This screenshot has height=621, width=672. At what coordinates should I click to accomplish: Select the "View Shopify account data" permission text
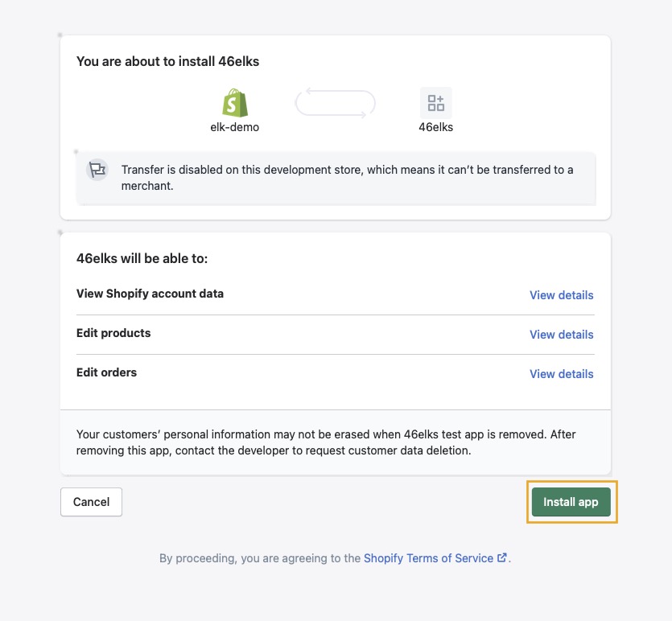coord(150,294)
